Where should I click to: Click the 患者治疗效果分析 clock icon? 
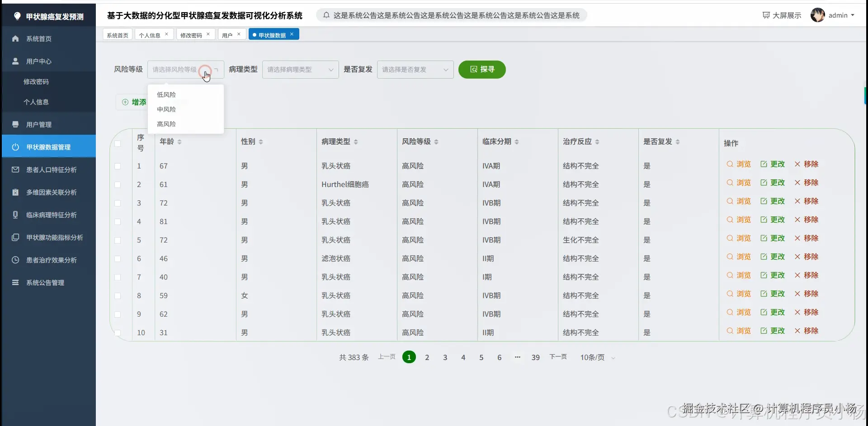tap(15, 260)
